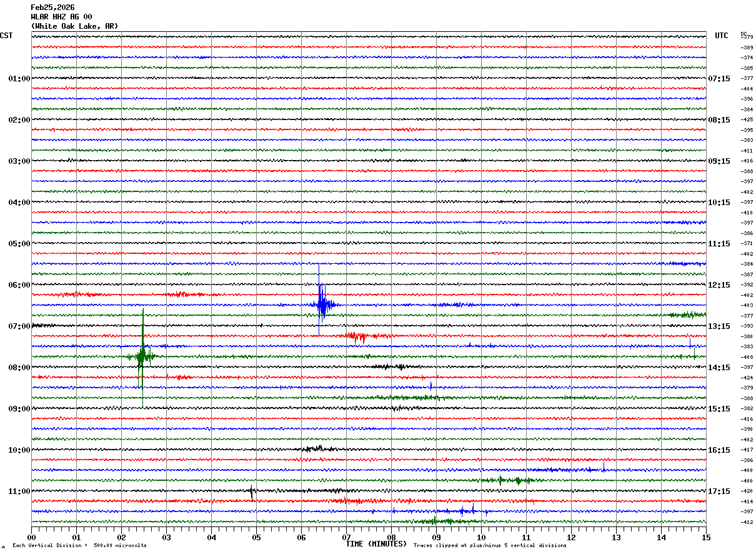Click the 07:15 UTC time label

click(x=719, y=79)
